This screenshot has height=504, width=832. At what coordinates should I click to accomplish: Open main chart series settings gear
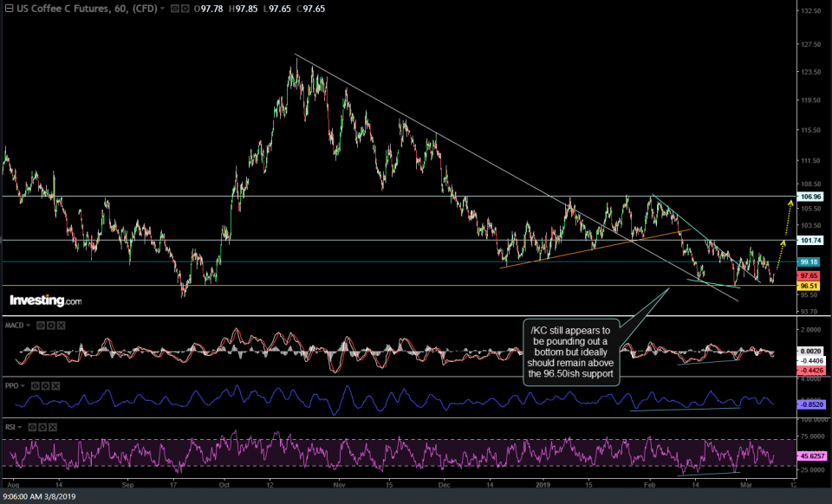[x=185, y=8]
